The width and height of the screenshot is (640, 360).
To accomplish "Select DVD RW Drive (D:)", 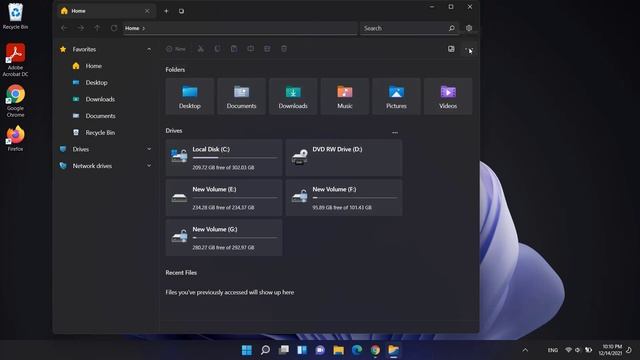I will click(344, 158).
